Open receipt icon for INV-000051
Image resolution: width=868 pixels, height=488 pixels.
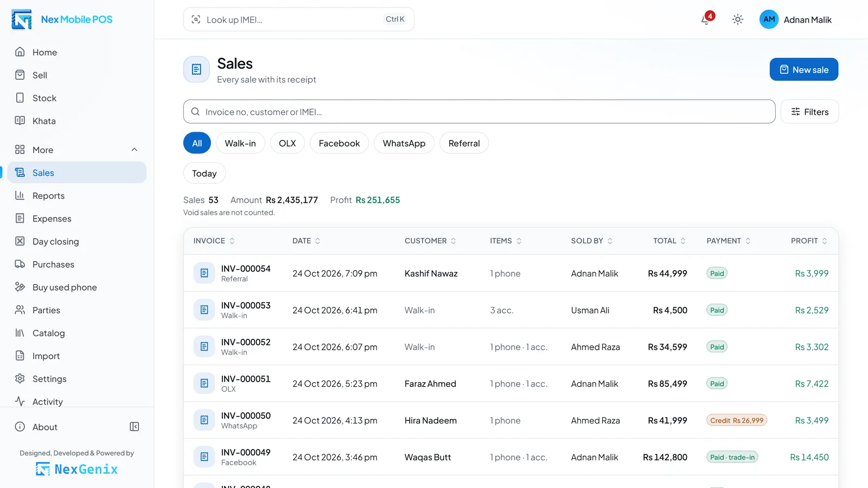click(x=205, y=383)
